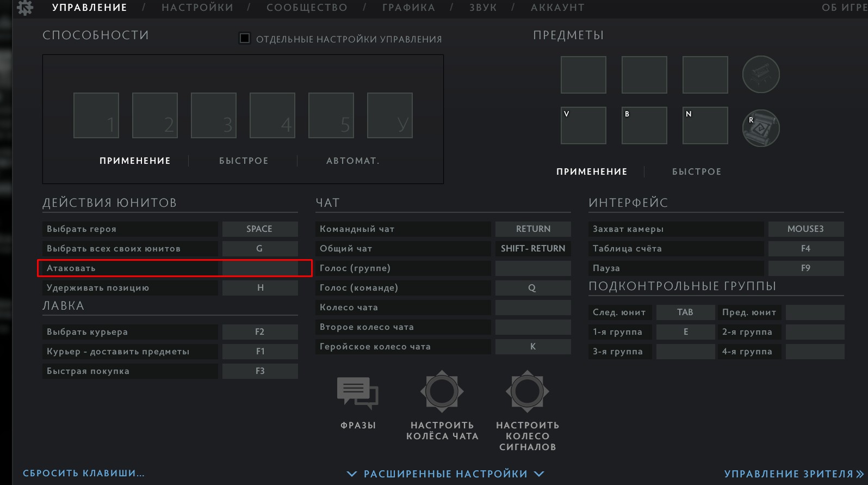Click the empty Второе колесо чата binding

tap(533, 327)
